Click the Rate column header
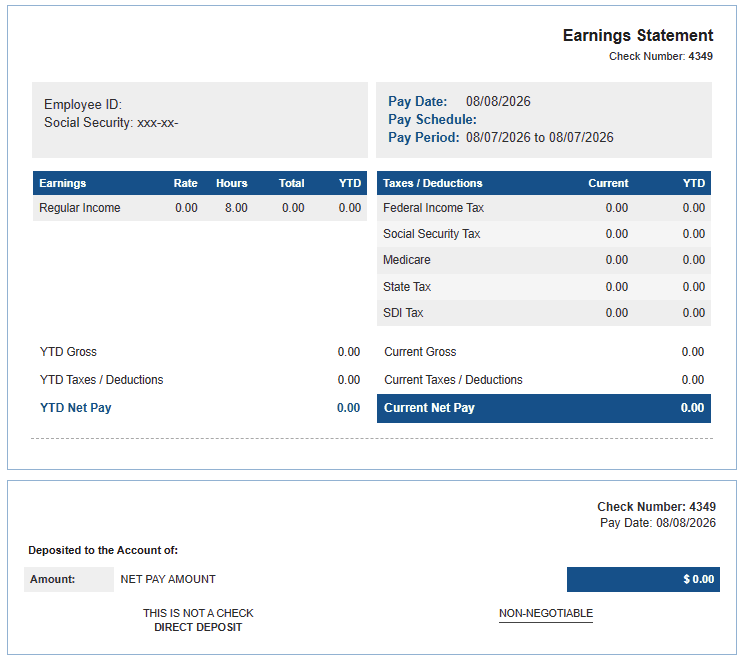 pyautogui.click(x=185, y=183)
